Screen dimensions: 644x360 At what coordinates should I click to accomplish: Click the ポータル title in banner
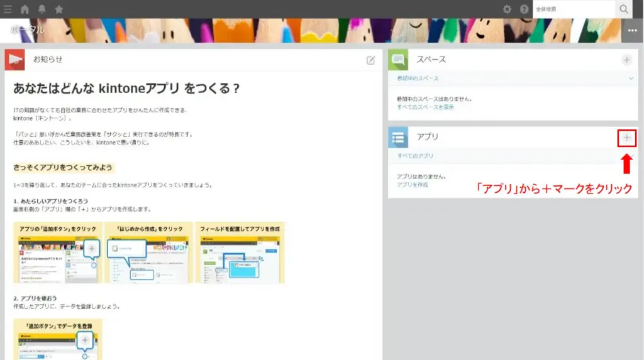[x=27, y=30]
